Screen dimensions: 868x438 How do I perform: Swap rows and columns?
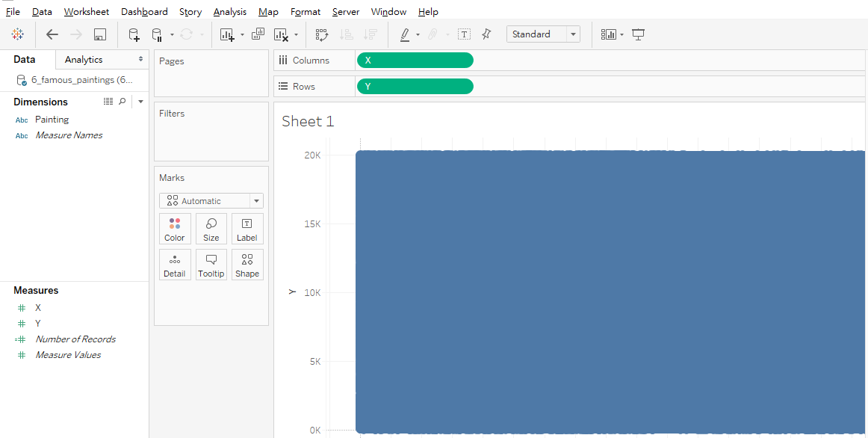pyautogui.click(x=322, y=34)
